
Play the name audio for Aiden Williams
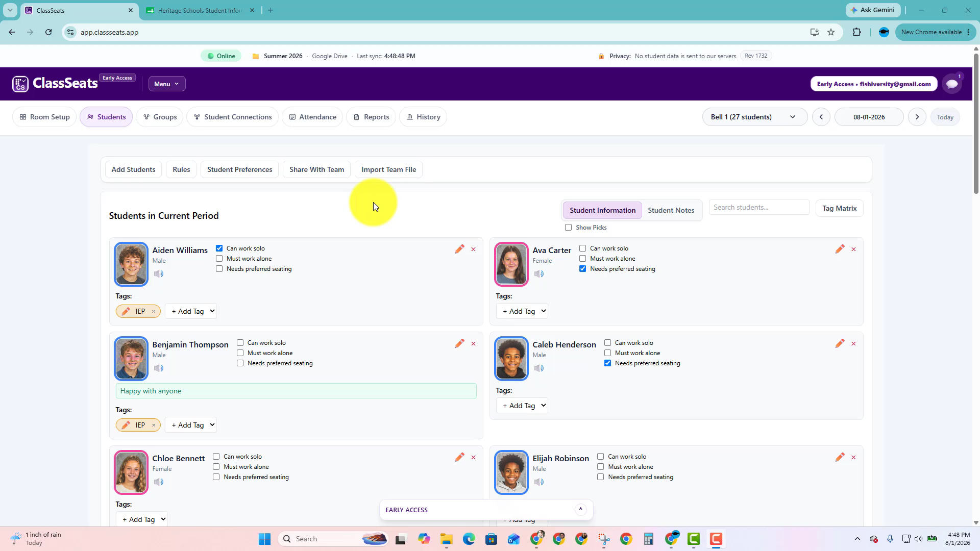click(x=159, y=274)
